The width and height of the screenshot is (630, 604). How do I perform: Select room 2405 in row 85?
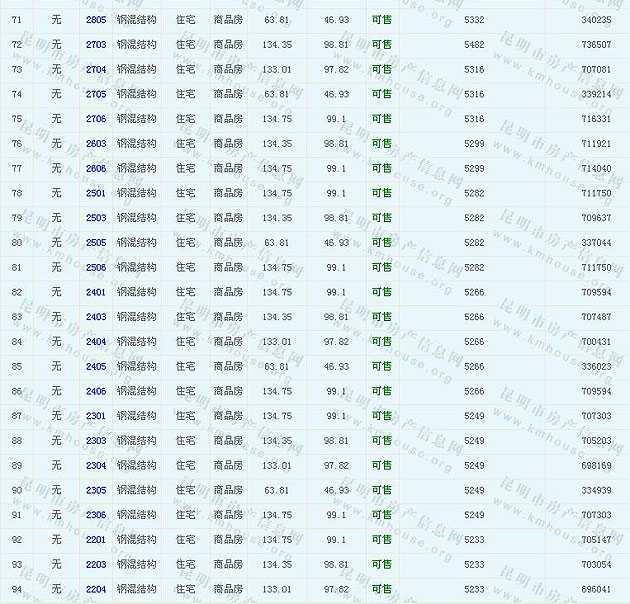click(x=96, y=367)
